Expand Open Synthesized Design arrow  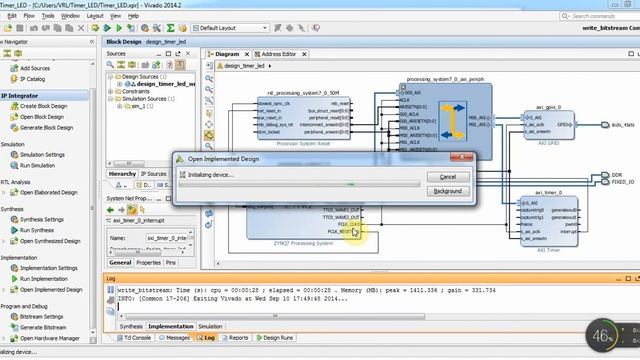point(4,241)
